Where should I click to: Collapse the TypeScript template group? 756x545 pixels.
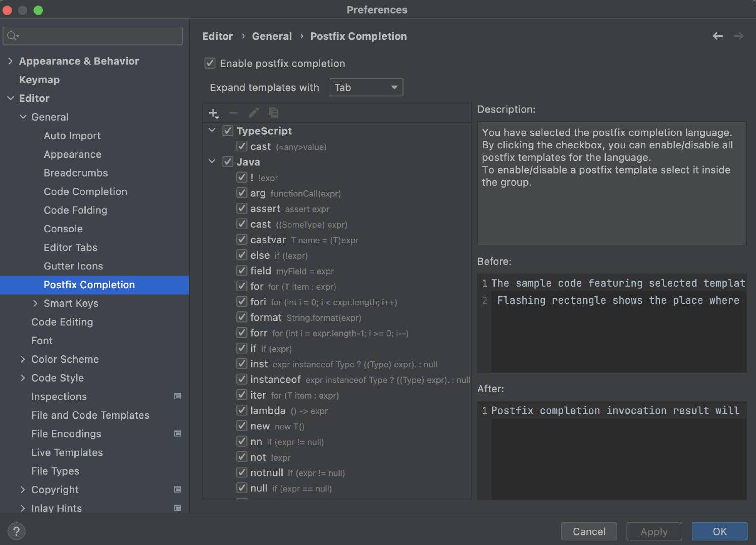coord(212,131)
